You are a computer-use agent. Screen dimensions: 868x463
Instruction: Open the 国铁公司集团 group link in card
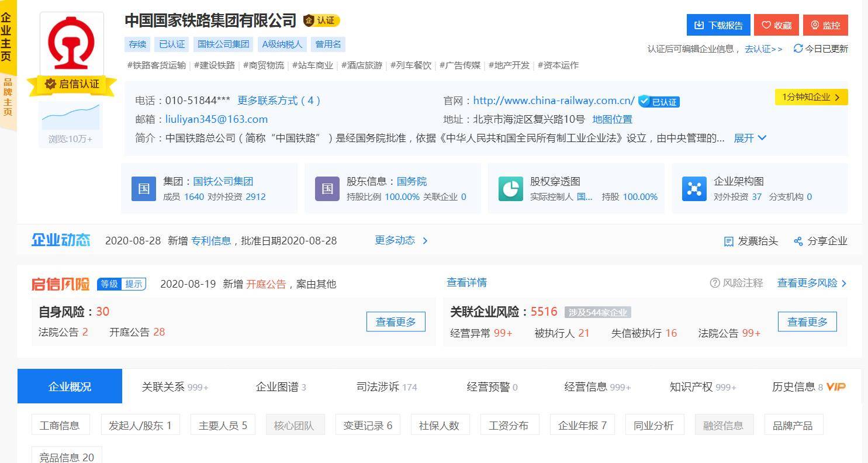click(x=223, y=182)
